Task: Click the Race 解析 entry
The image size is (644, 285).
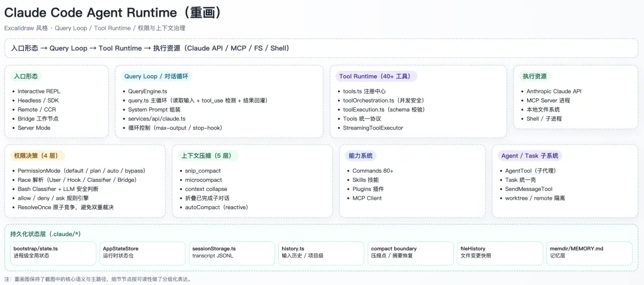Action: pos(77,180)
